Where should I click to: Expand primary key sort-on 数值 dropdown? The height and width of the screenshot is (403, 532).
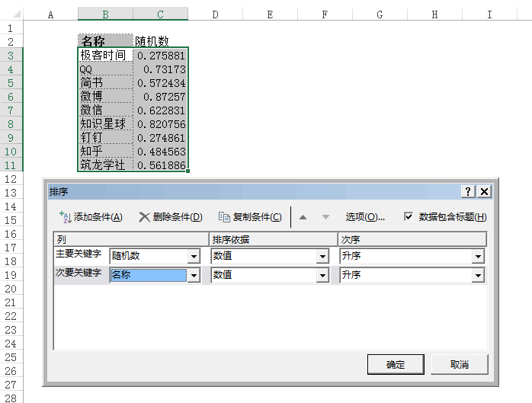click(x=322, y=257)
